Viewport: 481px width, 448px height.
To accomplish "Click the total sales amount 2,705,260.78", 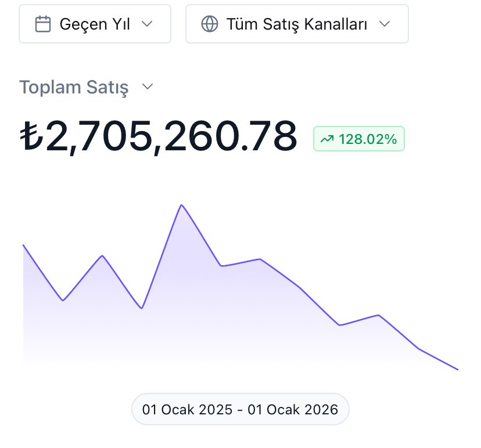I will point(171,136).
